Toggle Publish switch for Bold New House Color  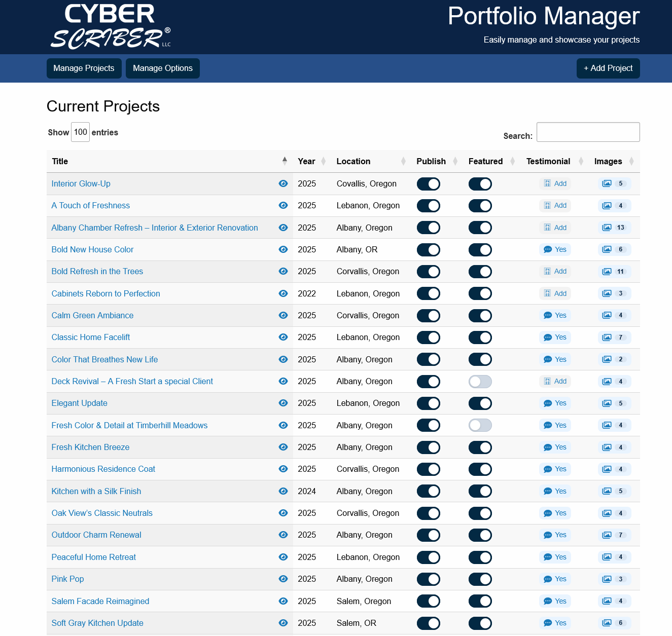(429, 250)
